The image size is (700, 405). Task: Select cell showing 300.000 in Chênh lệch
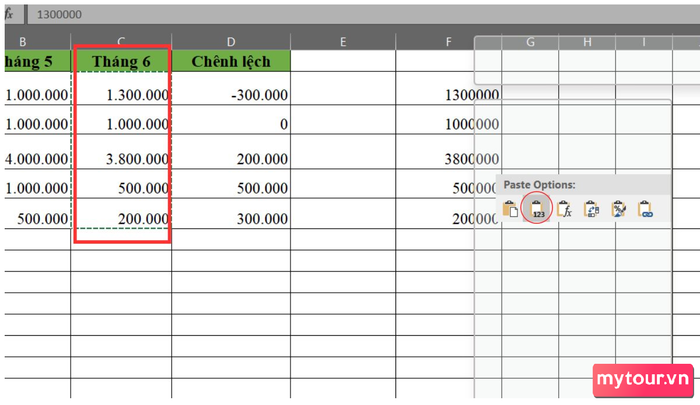[x=231, y=214]
